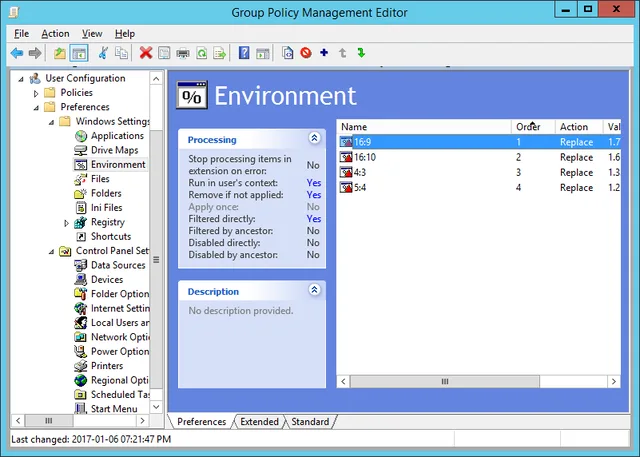Open the Start Menu node

[114, 408]
